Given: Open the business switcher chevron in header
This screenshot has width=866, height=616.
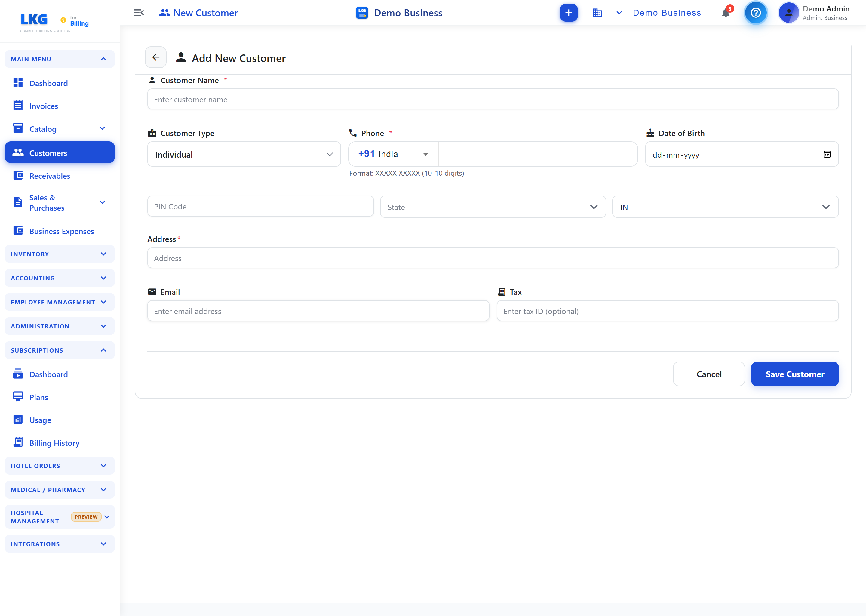Looking at the screenshot, I should coord(619,13).
